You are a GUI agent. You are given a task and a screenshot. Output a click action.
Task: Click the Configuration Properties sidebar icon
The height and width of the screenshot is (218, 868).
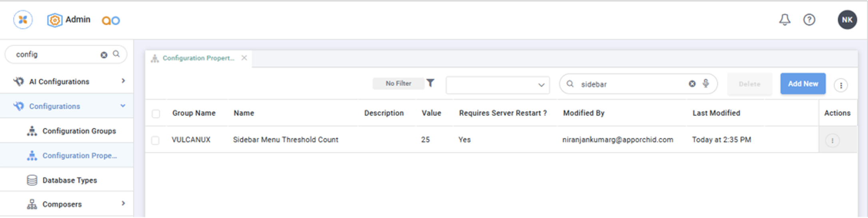(32, 155)
